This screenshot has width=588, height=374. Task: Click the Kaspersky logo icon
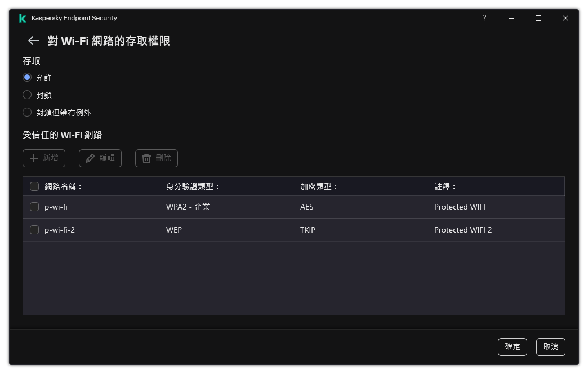pyautogui.click(x=22, y=18)
